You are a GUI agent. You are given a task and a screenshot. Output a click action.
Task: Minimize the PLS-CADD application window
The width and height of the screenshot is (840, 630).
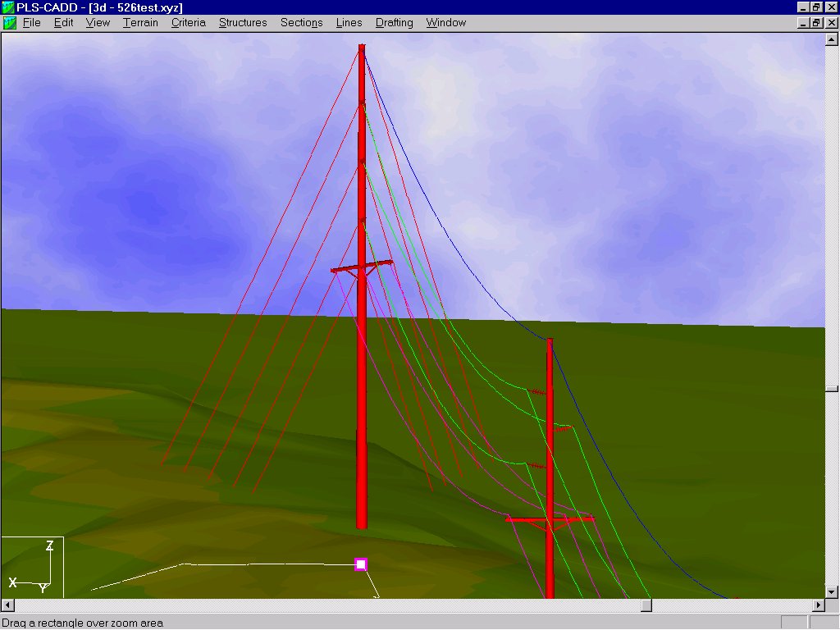click(802, 7)
